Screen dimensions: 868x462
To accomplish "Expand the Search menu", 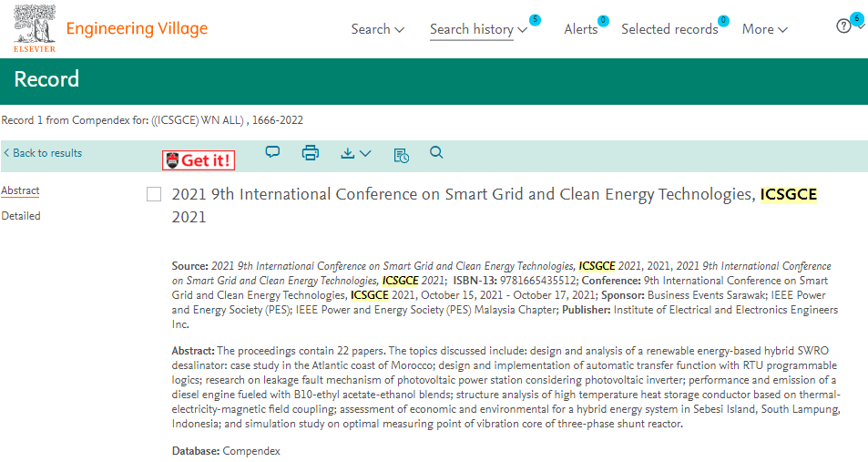I will [x=378, y=29].
